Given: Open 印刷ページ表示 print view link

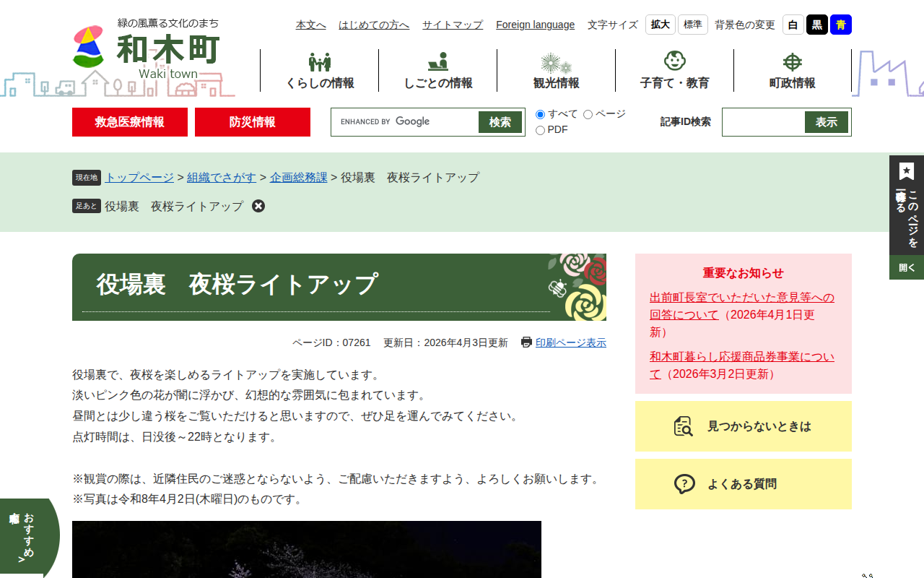Looking at the screenshot, I should coord(571,342).
